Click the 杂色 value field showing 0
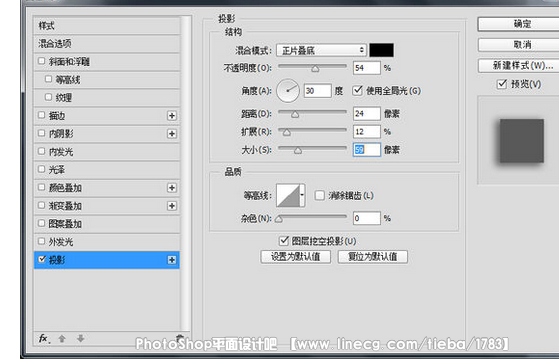This screenshot has width=559, height=361. point(367,218)
